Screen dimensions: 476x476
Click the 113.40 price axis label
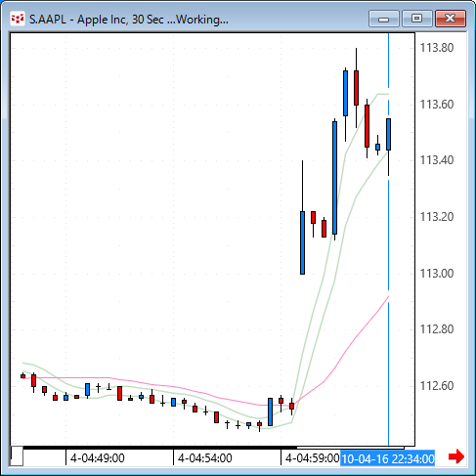[437, 160]
